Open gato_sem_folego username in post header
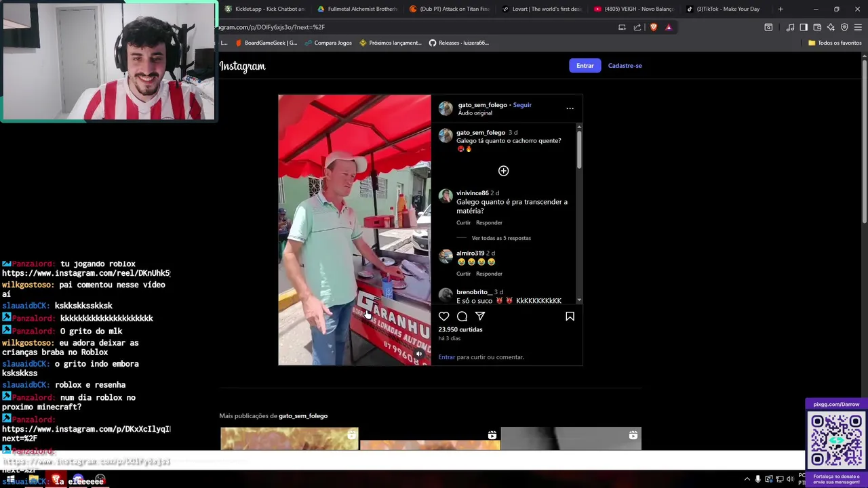The image size is (868, 488). tap(482, 105)
